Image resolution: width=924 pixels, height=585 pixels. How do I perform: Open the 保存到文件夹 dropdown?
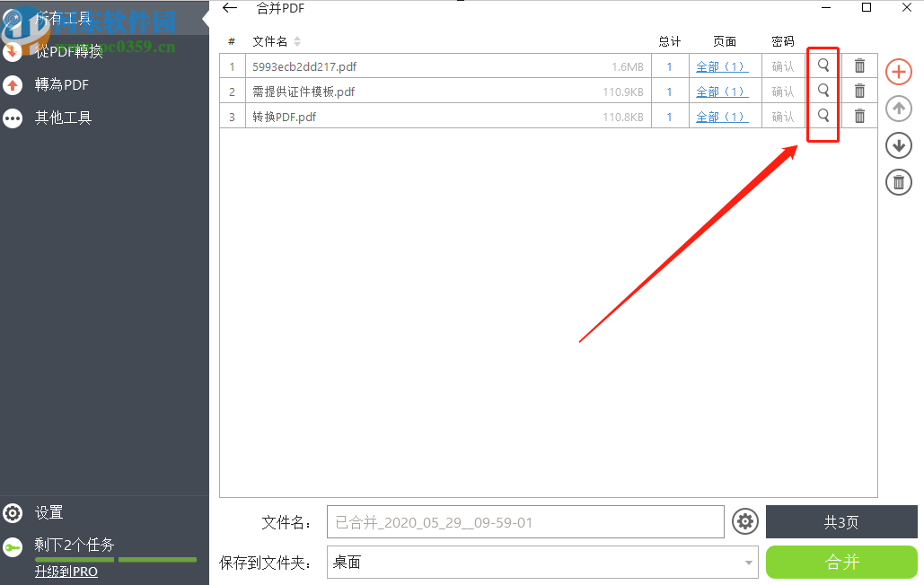coord(748,562)
